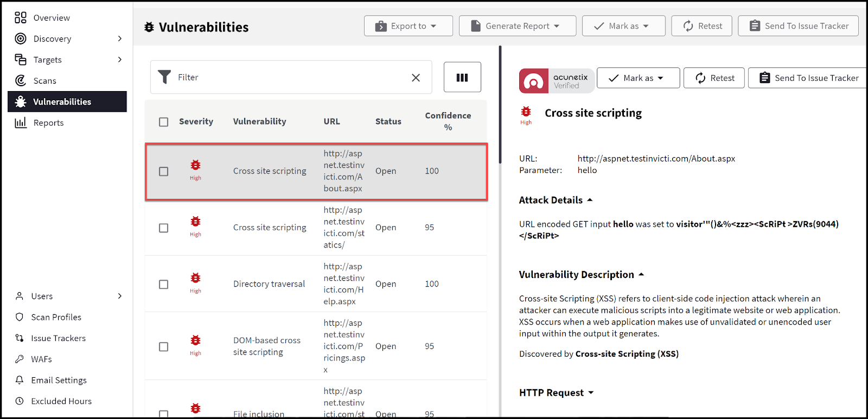Screen dimensions: 868x419
Task: Click details panel Send To Issue Tracker
Action: pyautogui.click(x=808, y=78)
